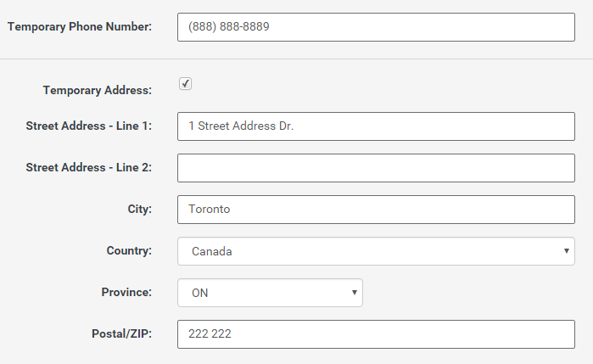Uncheck the Temporary Address checkbox
The image size is (593, 364).
pyautogui.click(x=186, y=83)
